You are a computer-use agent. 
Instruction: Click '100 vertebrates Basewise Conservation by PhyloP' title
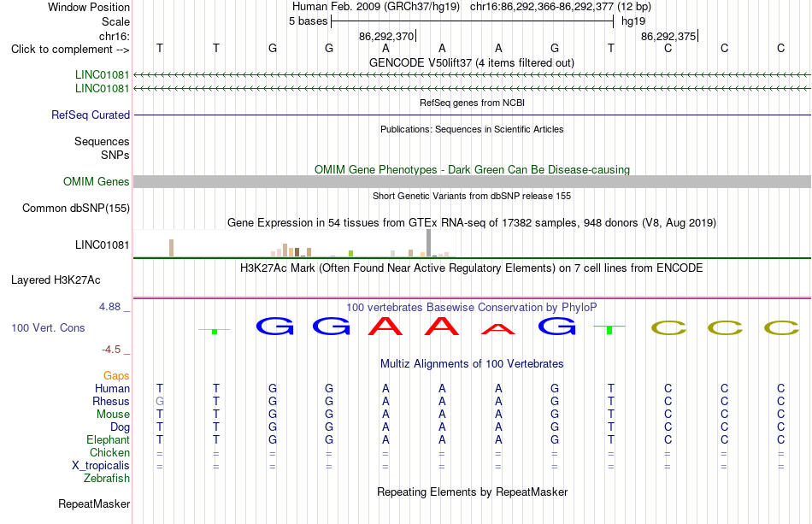(x=472, y=307)
